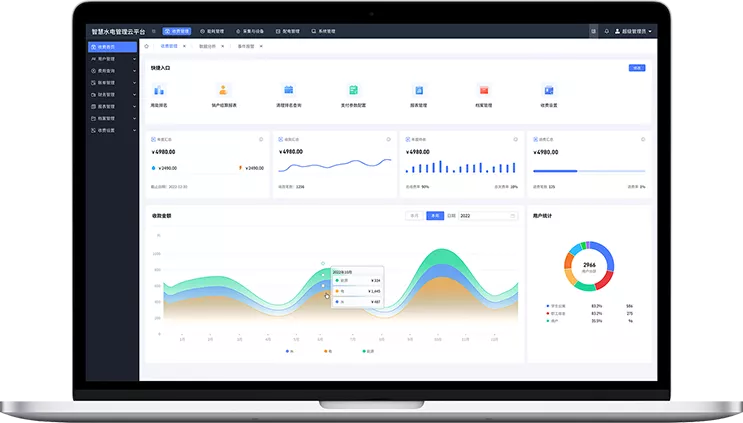The image size is (743, 423).
Task: Open the calendar icon in the 2022 date field
Action: point(512,216)
